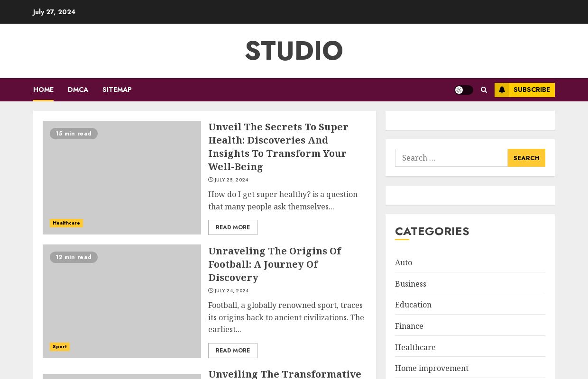Viewport: 588px width, 379px height.
Task: Open the Unveiling The Transformative article title
Action: [285, 374]
